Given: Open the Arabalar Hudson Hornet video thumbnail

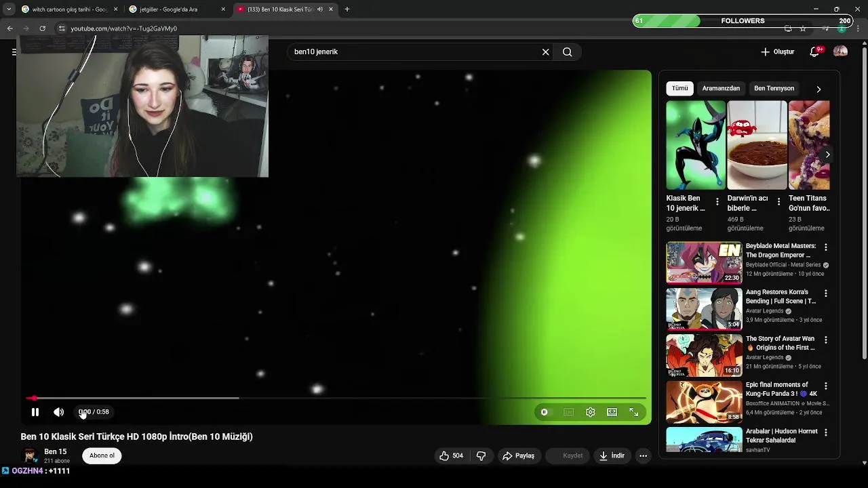Looking at the screenshot, I should (x=704, y=439).
